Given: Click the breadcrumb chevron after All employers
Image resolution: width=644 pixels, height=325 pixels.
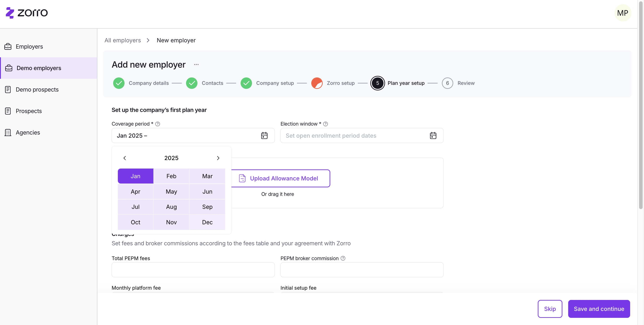Looking at the screenshot, I should coord(148,40).
